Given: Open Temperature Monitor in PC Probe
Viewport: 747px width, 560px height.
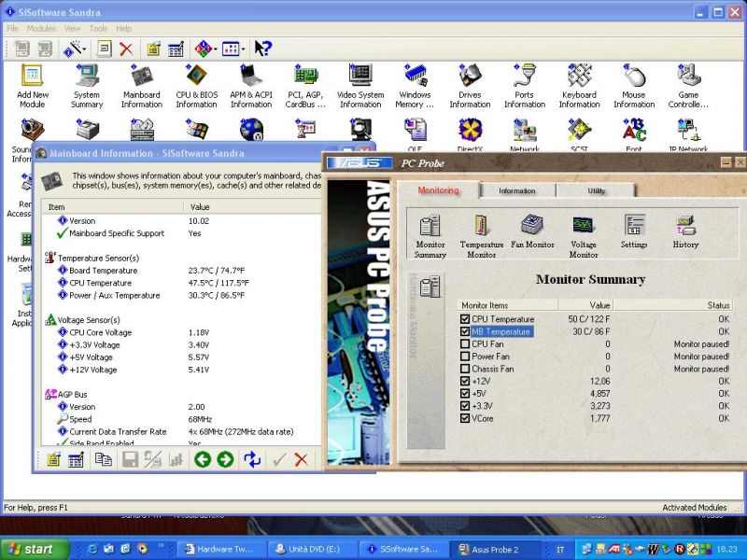Looking at the screenshot, I should tap(481, 236).
